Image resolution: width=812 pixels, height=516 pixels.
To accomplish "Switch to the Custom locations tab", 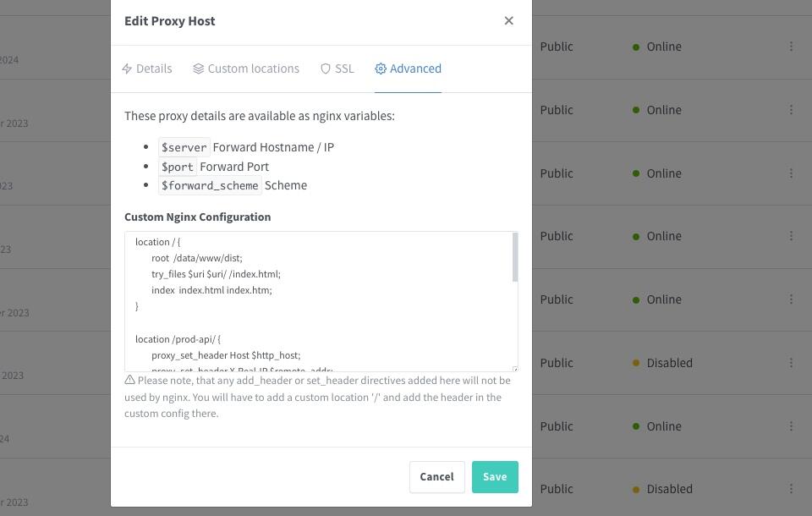I will coord(246,69).
